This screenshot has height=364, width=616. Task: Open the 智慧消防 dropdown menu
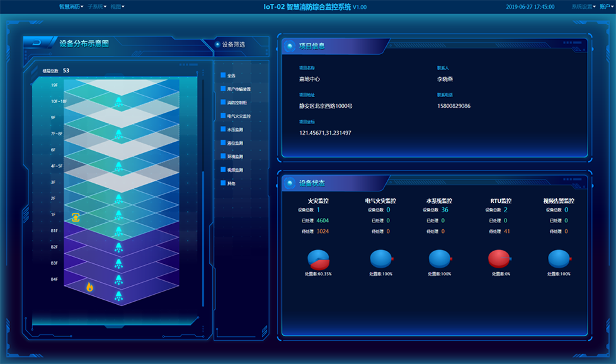coord(71,7)
